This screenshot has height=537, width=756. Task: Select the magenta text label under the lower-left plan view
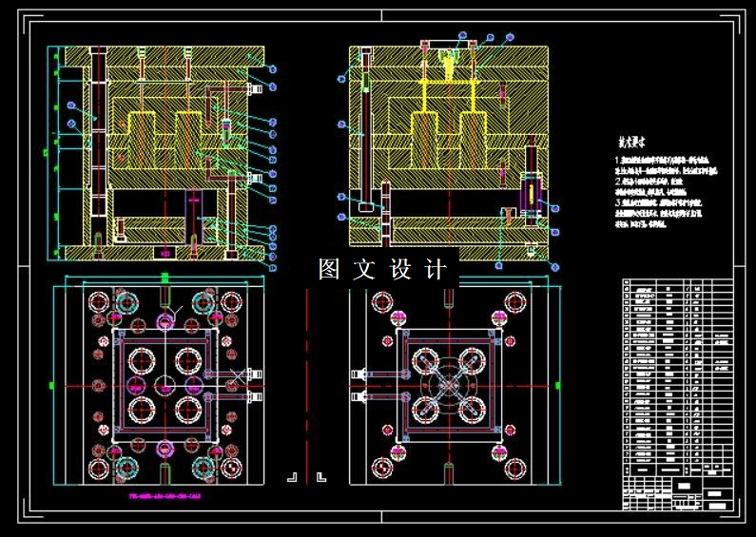coord(165,496)
